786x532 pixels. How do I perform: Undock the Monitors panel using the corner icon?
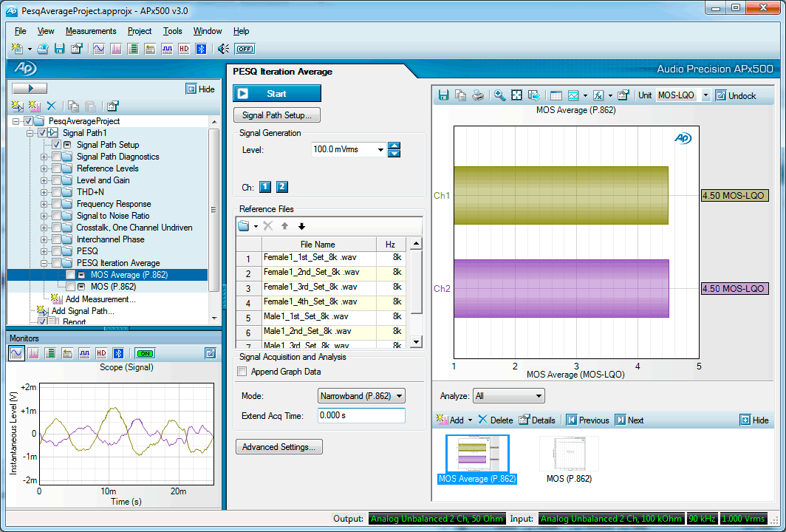(211, 353)
